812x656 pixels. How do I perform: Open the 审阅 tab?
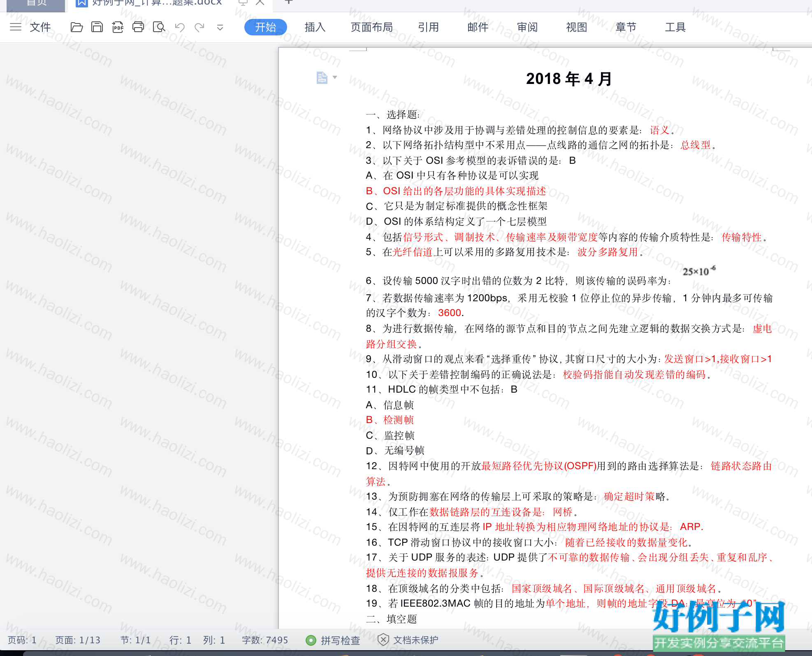(527, 27)
